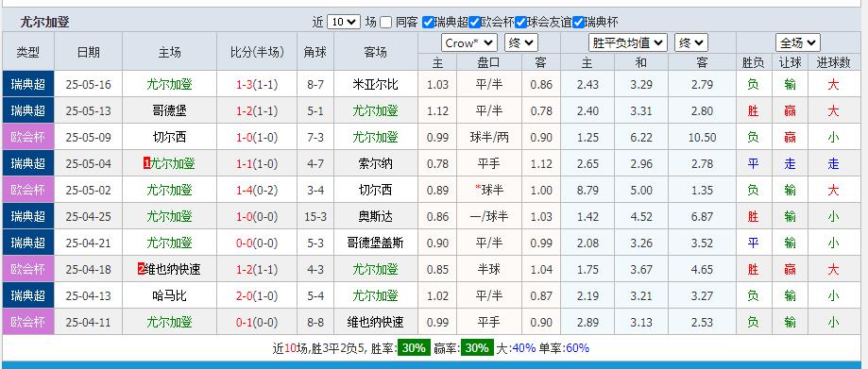Click the 大:40% statistic
The image size is (868, 369).
click(516, 348)
